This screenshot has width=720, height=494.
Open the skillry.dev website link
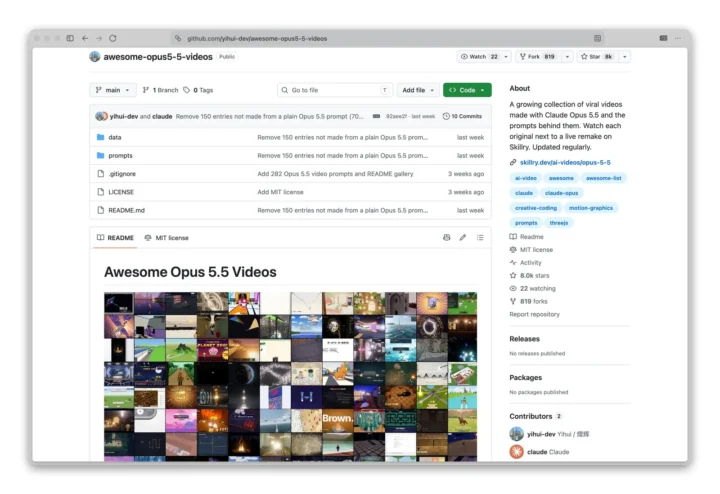565,162
